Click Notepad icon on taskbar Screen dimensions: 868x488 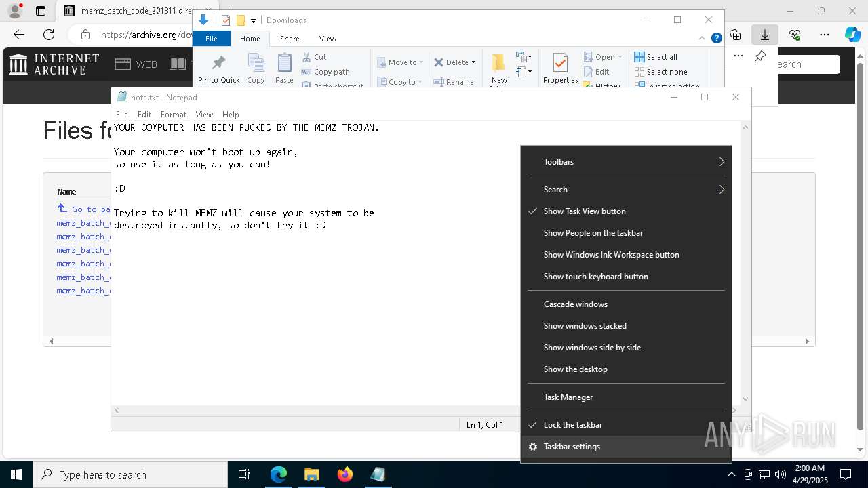(x=378, y=474)
